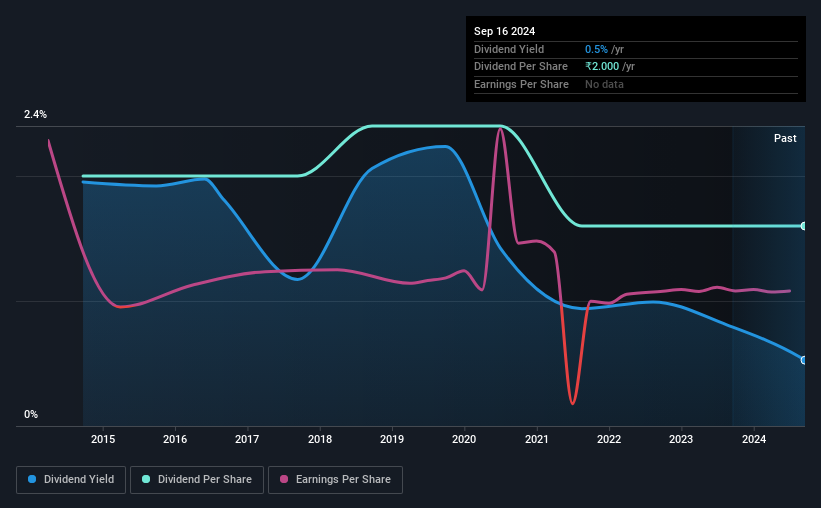Select the teal Dividend Per Share endpoint marker
Image resolution: width=821 pixels, height=508 pixels.
pyautogui.click(x=803, y=226)
